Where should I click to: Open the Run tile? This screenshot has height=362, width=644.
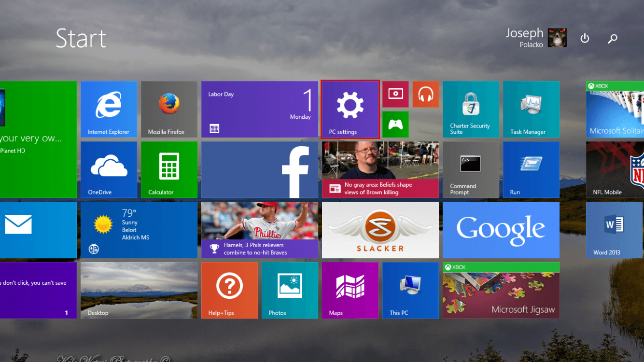pyautogui.click(x=531, y=169)
